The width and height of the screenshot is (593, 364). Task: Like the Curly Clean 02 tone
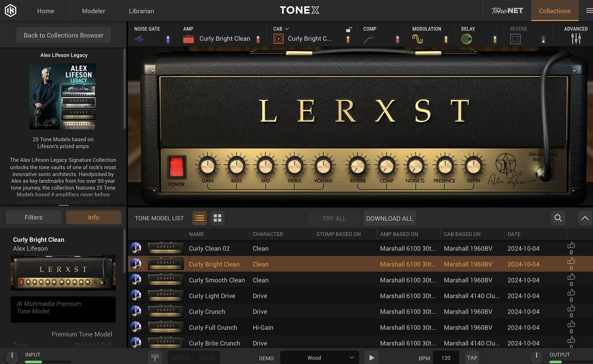point(571,246)
